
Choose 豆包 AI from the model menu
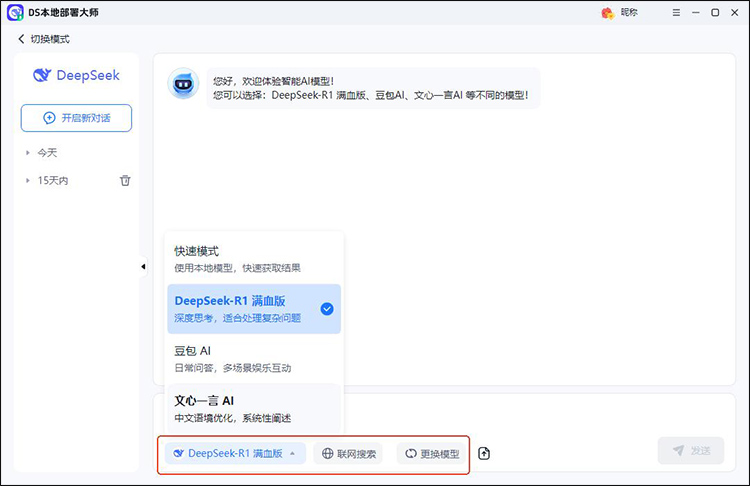[x=254, y=359]
